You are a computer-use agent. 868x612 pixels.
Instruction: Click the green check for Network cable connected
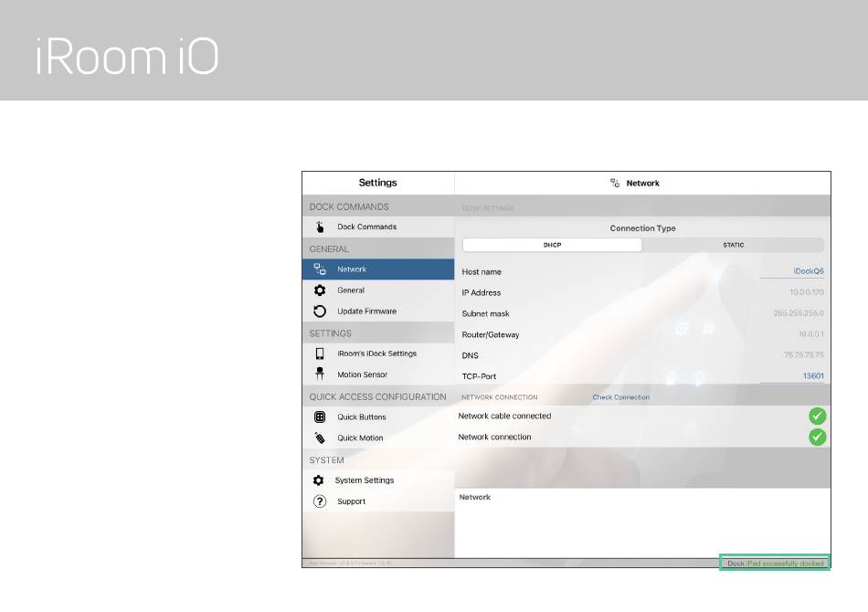click(817, 417)
